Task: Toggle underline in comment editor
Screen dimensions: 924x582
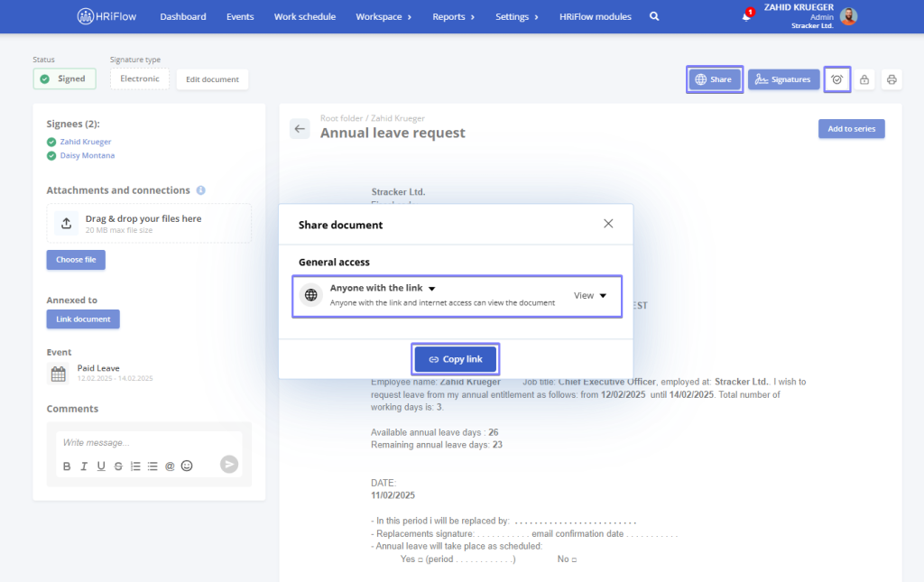Action: tap(101, 466)
